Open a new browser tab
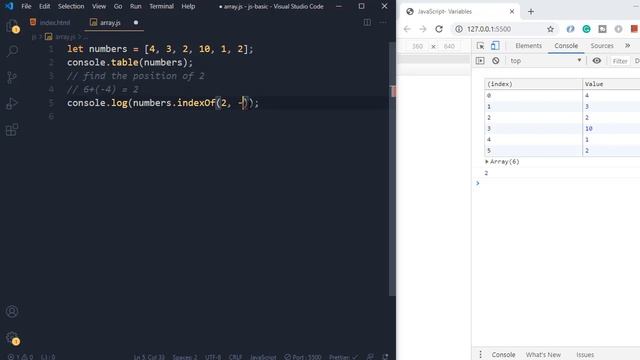640x360 pixels. tap(531, 11)
